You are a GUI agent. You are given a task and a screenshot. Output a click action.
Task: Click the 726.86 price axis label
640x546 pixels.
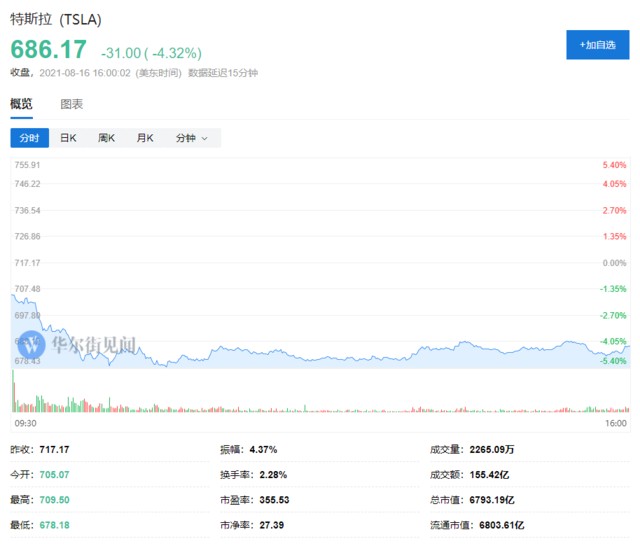point(27,236)
